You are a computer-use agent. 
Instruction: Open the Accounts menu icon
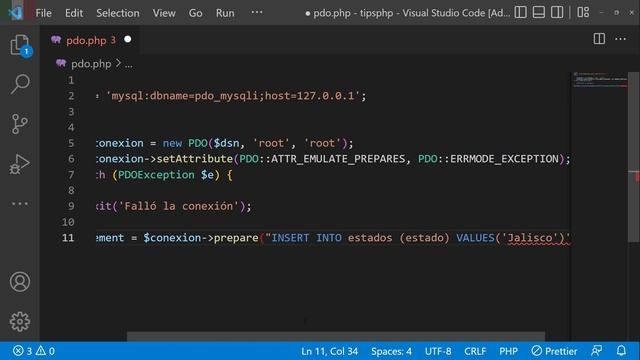[20, 282]
